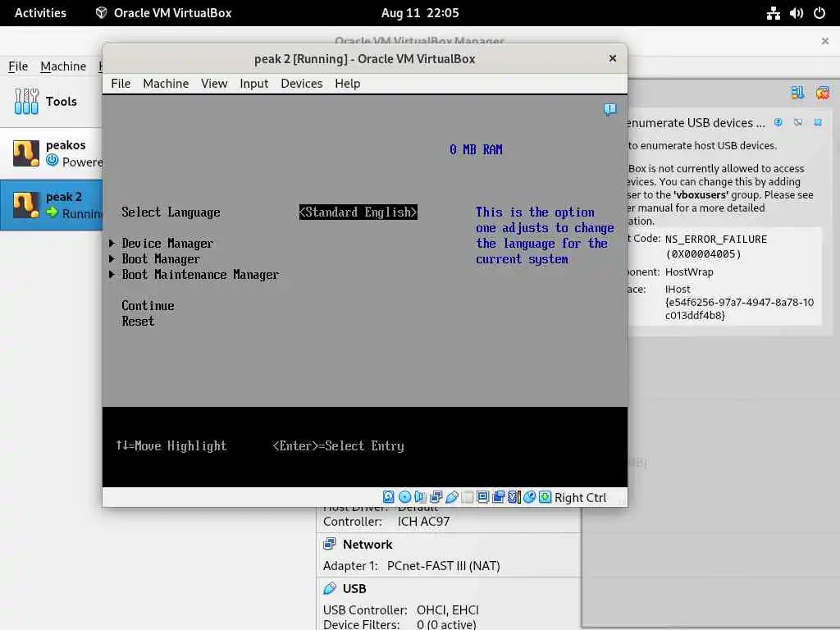This screenshot has width=840, height=630.
Task: Select the peakos virtual machine
Action: click(x=51, y=153)
